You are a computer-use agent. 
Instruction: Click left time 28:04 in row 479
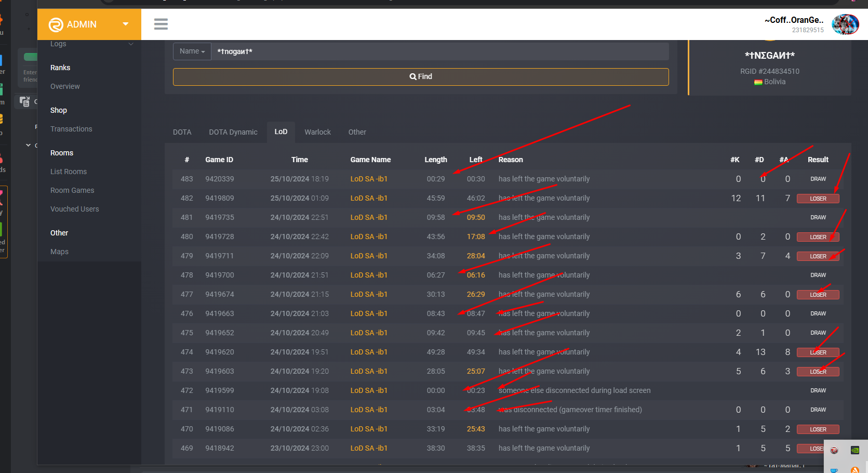coord(476,256)
